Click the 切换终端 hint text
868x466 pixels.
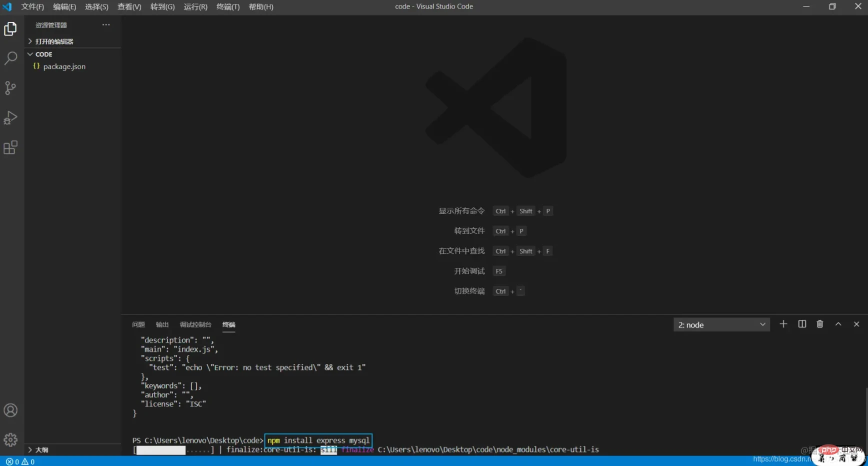469,291
